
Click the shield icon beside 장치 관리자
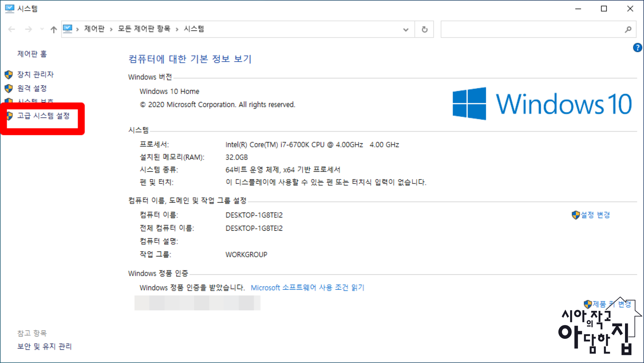(x=9, y=75)
